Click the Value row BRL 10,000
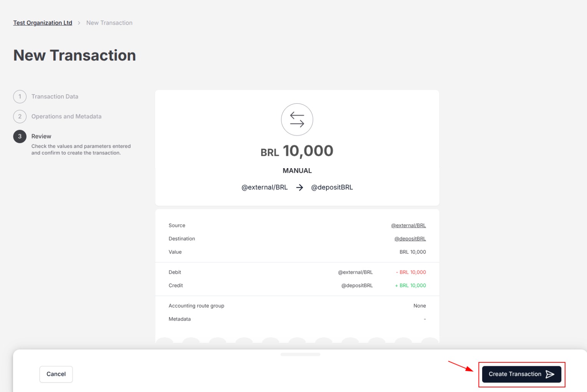Image resolution: width=587 pixels, height=392 pixels. click(413, 252)
